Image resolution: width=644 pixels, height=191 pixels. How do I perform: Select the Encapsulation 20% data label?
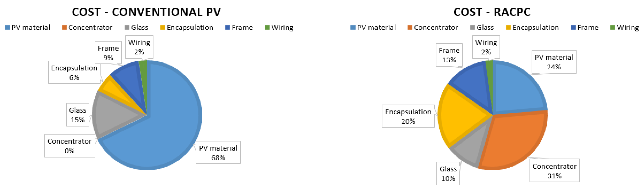pos(408,116)
